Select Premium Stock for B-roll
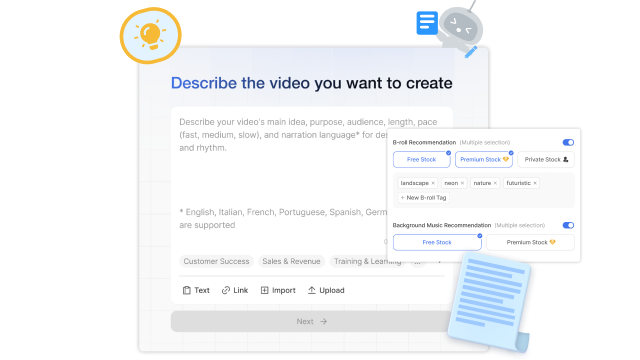Screen dimensions: 640x360 [x=484, y=160]
